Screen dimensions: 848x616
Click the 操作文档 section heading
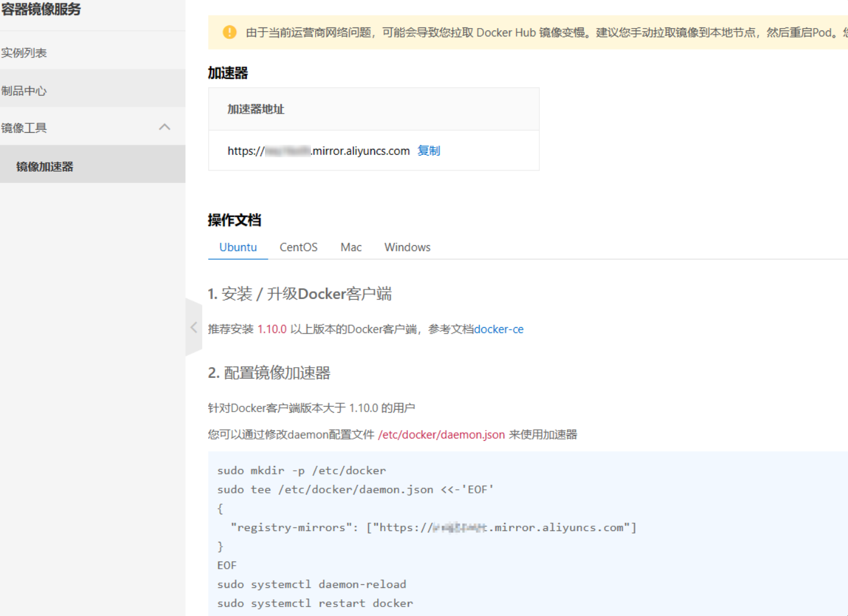coord(234,220)
